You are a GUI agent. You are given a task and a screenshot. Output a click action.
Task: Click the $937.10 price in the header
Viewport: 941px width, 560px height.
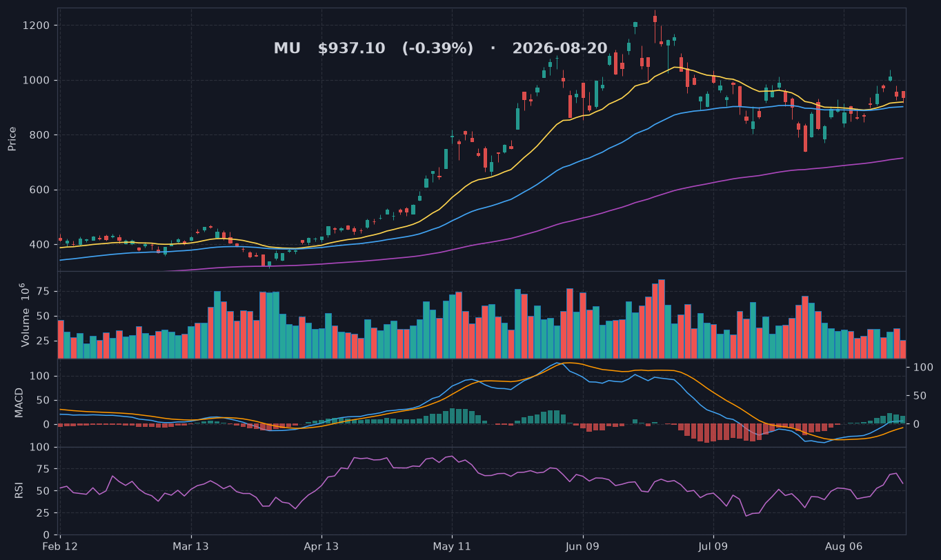click(x=351, y=49)
